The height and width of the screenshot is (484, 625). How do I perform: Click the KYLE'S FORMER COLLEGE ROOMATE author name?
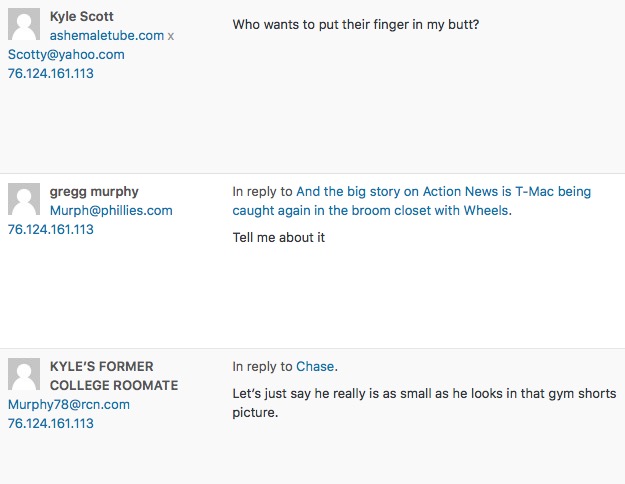click(114, 376)
